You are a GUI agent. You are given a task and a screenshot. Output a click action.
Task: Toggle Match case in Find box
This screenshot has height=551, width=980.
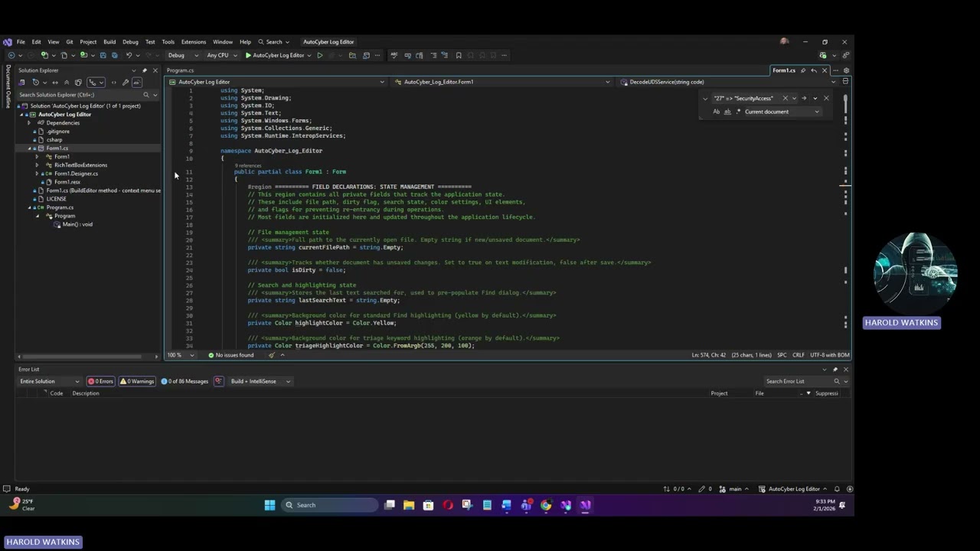pos(717,112)
